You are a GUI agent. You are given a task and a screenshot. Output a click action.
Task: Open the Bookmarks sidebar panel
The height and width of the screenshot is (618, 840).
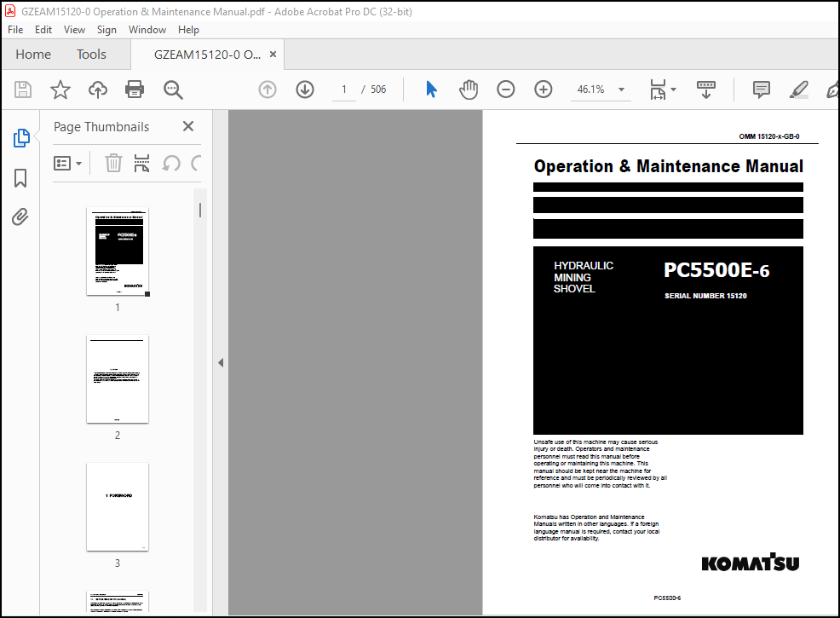pyautogui.click(x=20, y=178)
